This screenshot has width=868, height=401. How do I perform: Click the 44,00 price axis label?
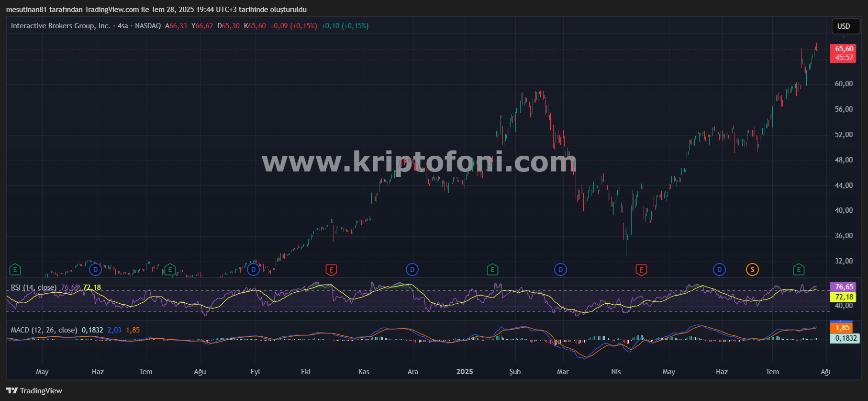[x=844, y=185]
